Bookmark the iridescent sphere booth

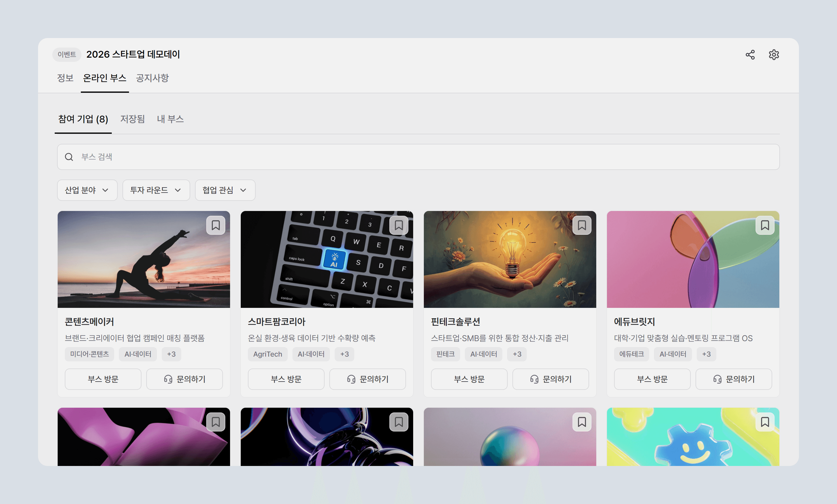[x=582, y=422]
